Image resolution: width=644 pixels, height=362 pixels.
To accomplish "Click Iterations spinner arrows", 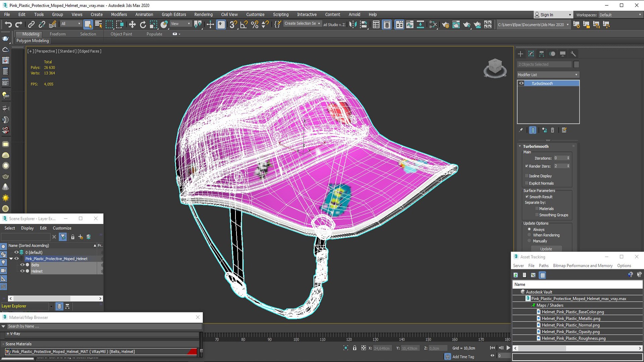I will point(568,158).
